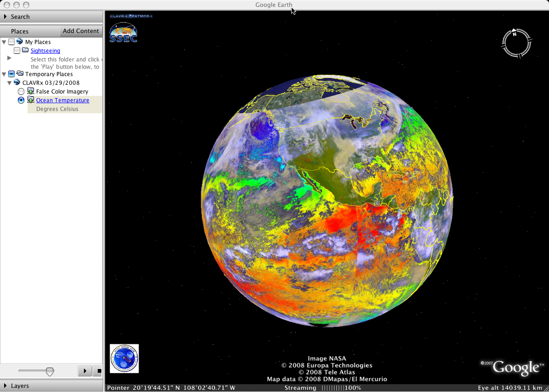Click the '© 2008 Europa Technologies' text
Screen dimensions: 549x392
click(x=327, y=365)
